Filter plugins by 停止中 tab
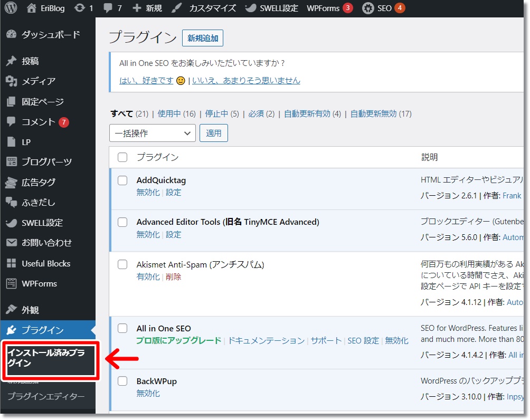This screenshot has width=530, height=420. [x=216, y=114]
